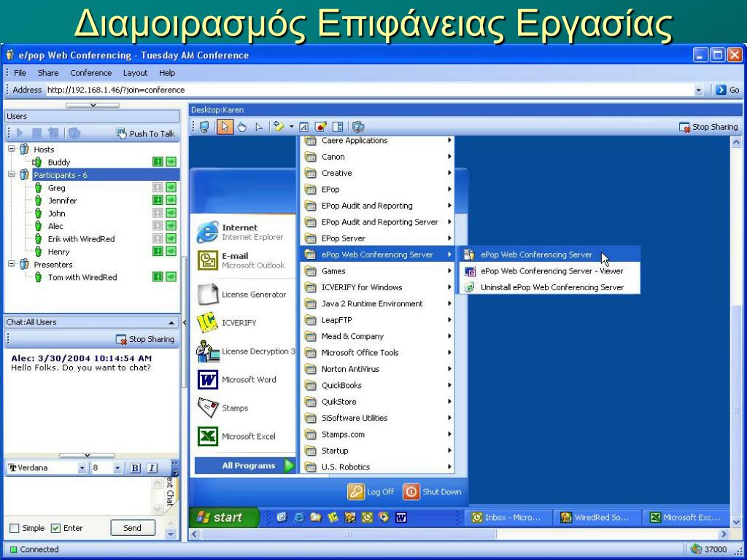The width and height of the screenshot is (747, 560).
Task: Click the Push To Talk button
Action: [146, 134]
